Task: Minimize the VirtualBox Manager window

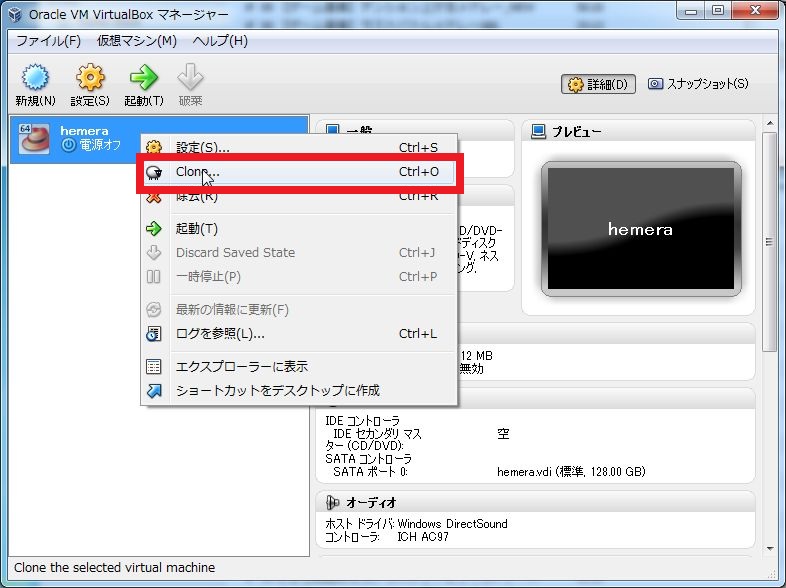Action: coord(691,11)
